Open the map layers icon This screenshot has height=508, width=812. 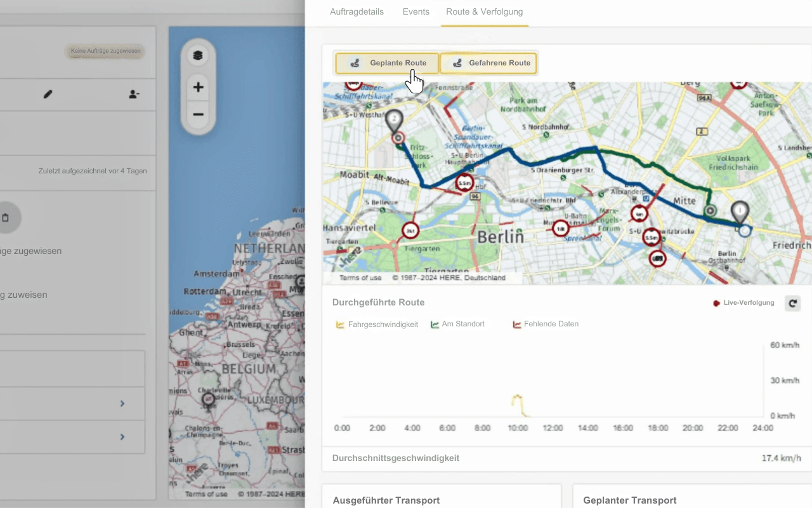pyautogui.click(x=198, y=55)
